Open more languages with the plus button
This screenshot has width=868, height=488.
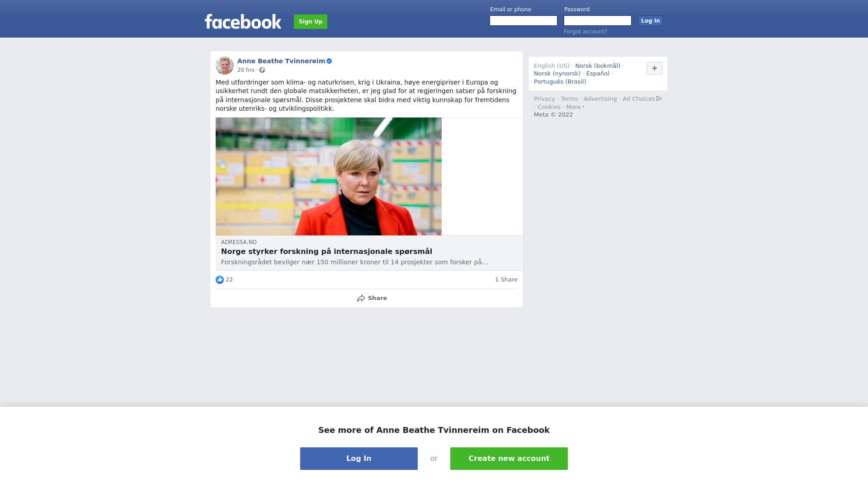click(655, 68)
